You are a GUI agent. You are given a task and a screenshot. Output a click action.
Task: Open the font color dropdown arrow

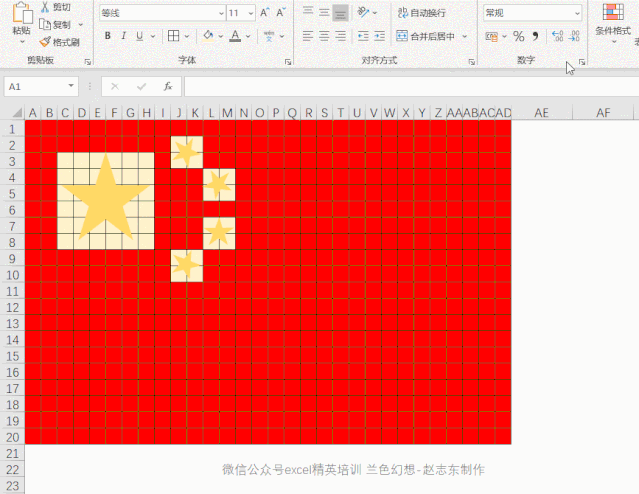(248, 36)
